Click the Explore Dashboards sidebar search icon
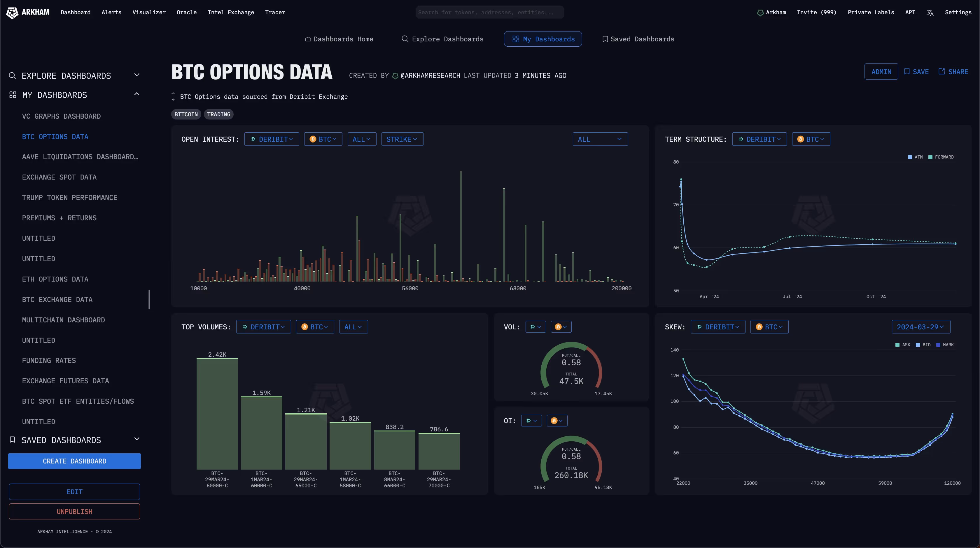This screenshot has width=980, height=548. click(x=12, y=76)
